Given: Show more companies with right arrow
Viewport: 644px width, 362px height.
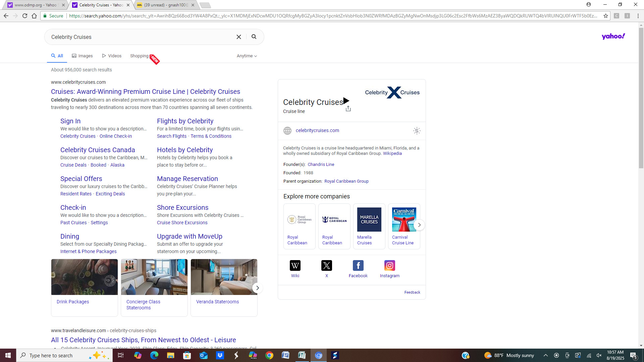Looking at the screenshot, I should [x=419, y=225].
